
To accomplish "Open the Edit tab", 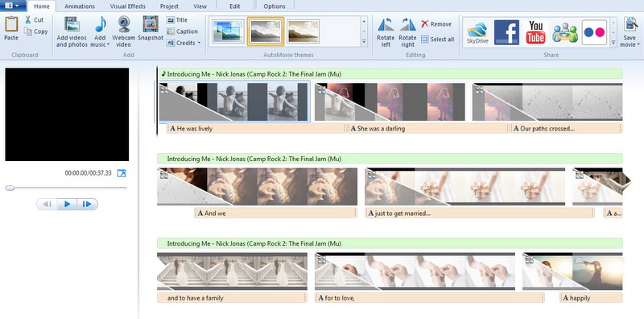I will pyautogui.click(x=235, y=6).
